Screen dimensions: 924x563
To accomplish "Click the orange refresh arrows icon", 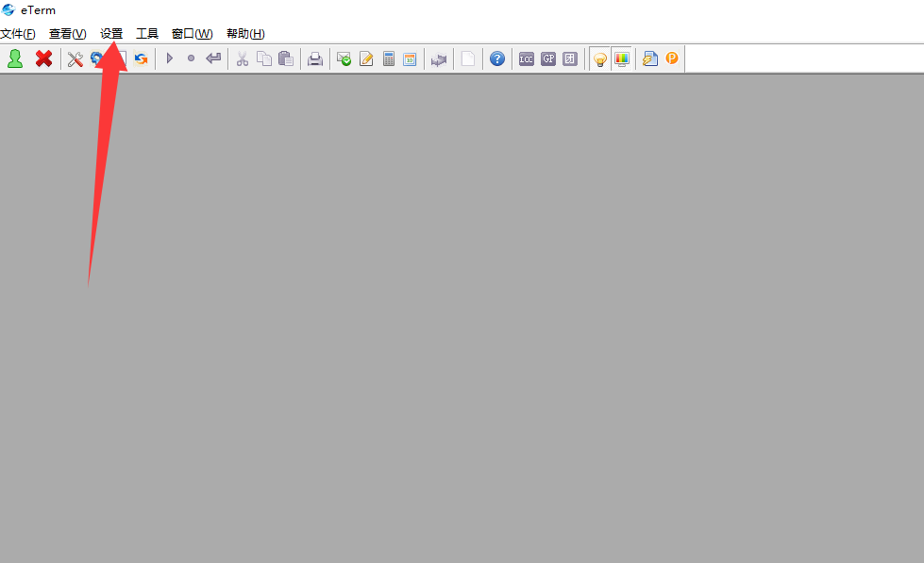I will coord(141,59).
